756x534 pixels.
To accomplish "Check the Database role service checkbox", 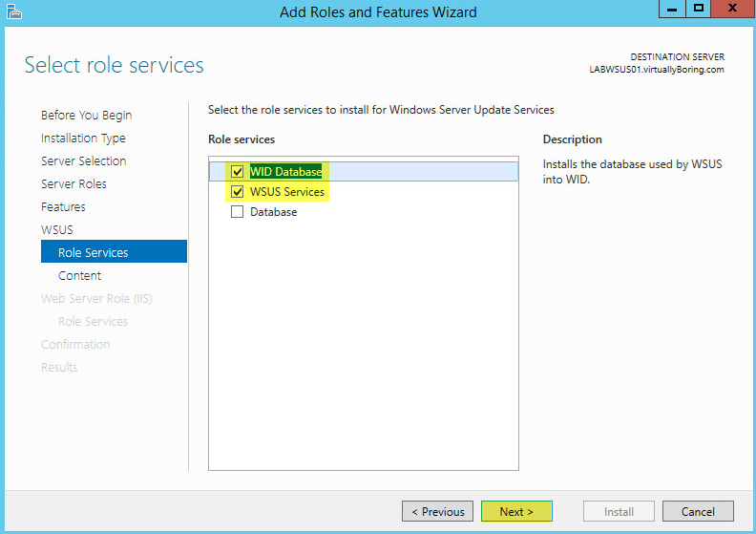I will pos(237,212).
